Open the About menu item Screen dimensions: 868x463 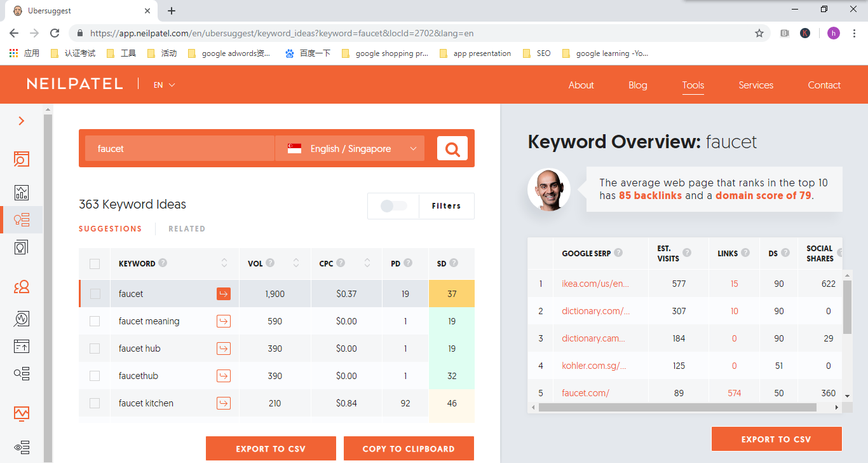click(x=581, y=85)
